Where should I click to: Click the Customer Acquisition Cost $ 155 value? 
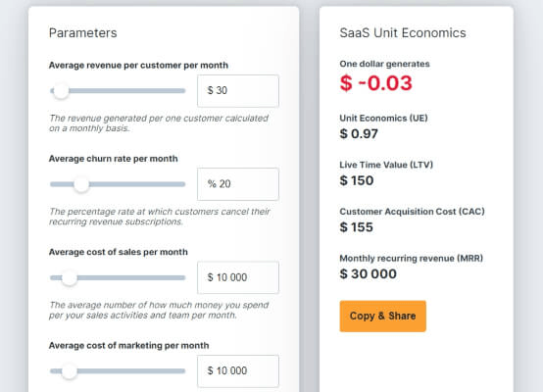pyautogui.click(x=357, y=227)
